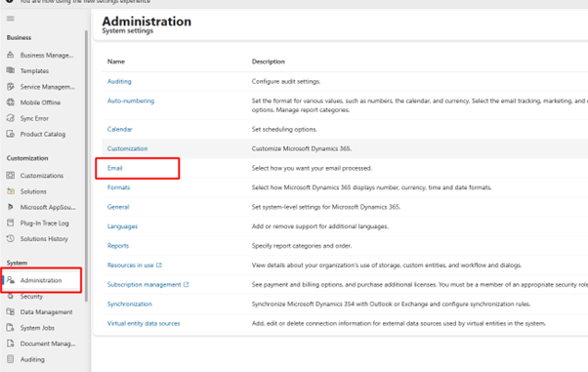Click the Auditing sidebar icon
This screenshot has width=588, height=372.
pyautogui.click(x=11, y=359)
